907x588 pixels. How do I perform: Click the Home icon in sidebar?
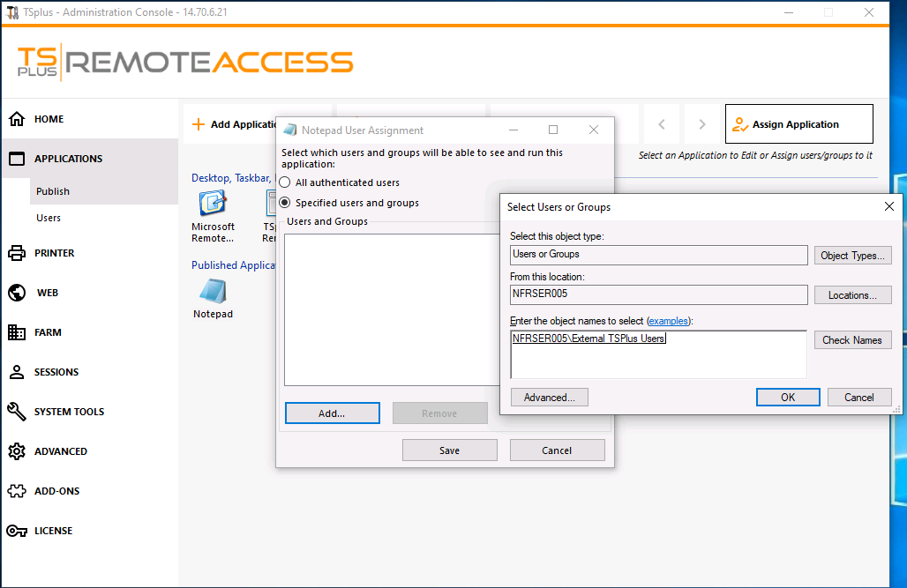[x=16, y=119]
